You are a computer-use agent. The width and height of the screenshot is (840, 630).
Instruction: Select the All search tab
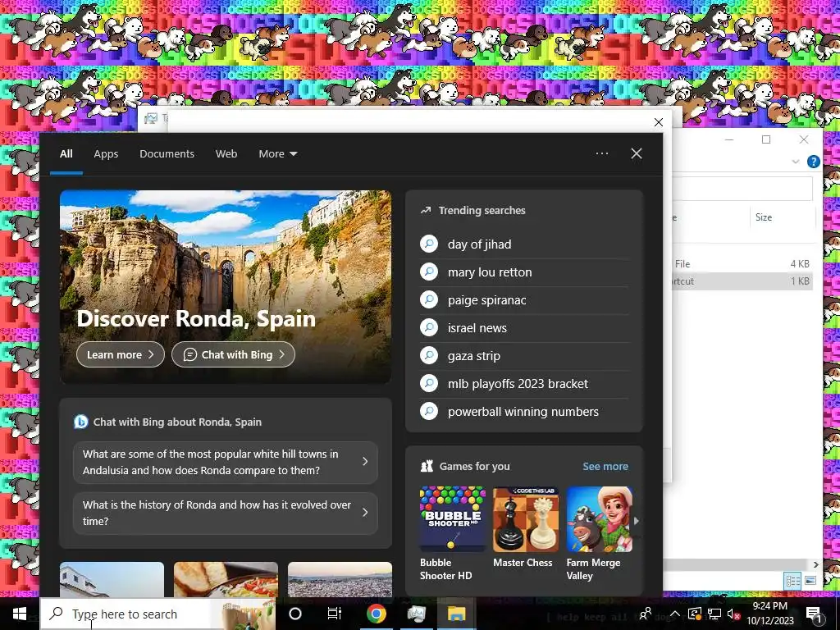(x=66, y=153)
